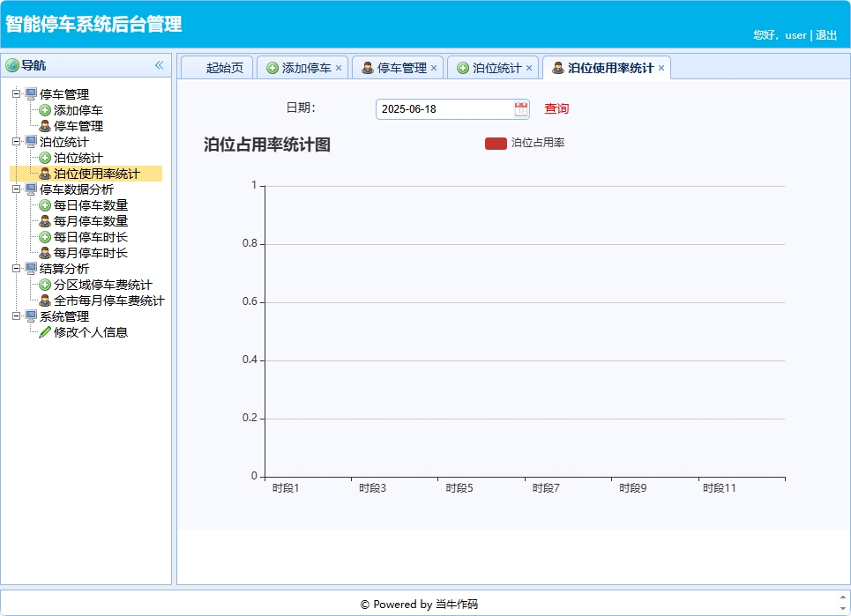Screen dimensions: 851x616
Task: Open the calendar date picker icon
Action: (519, 108)
